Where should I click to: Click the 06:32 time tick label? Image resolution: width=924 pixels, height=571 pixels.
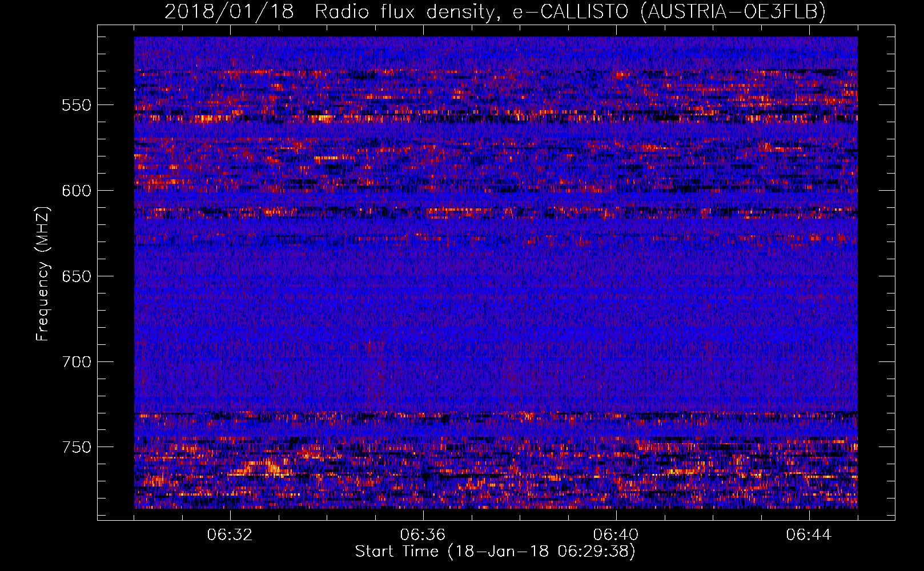230,535
